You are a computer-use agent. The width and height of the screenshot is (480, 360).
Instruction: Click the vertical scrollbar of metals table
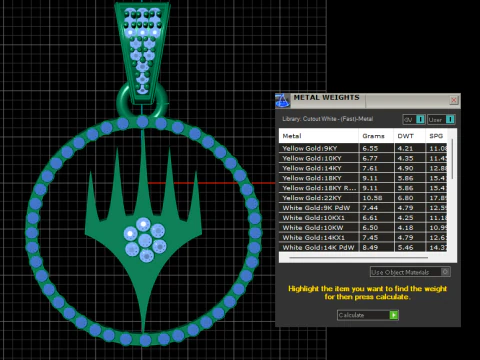pyautogui.click(x=452, y=159)
